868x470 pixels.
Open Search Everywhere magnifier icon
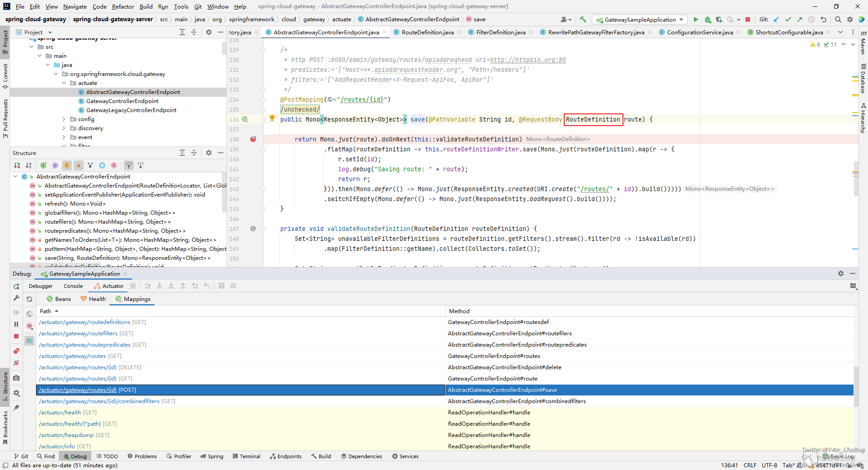(x=838, y=19)
